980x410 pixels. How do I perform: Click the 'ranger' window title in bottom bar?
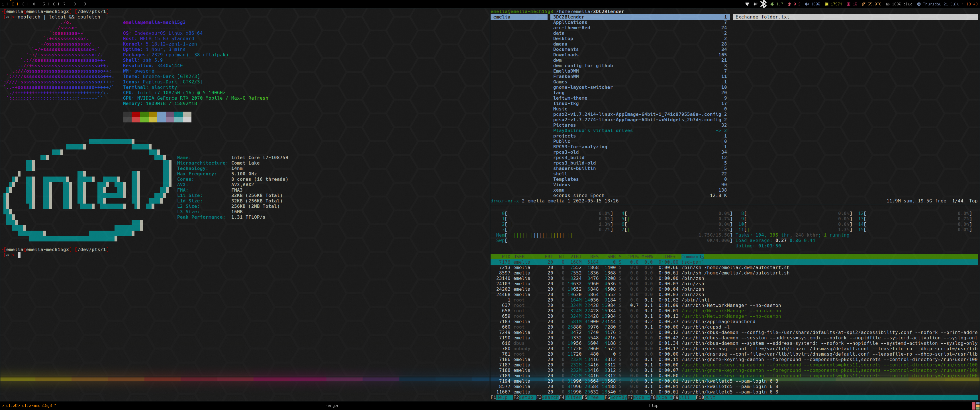coord(332,406)
